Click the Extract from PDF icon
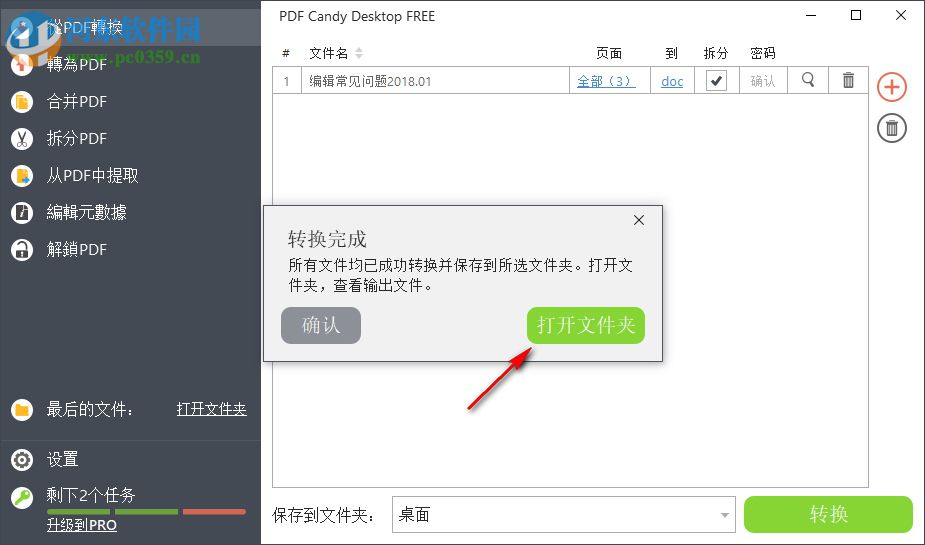 [x=22, y=176]
